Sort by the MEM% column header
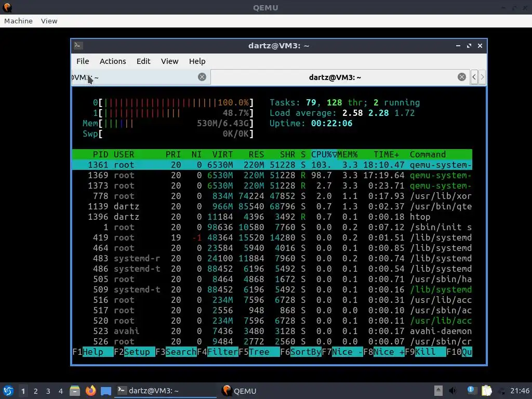The height and width of the screenshot is (399, 532). point(348,154)
